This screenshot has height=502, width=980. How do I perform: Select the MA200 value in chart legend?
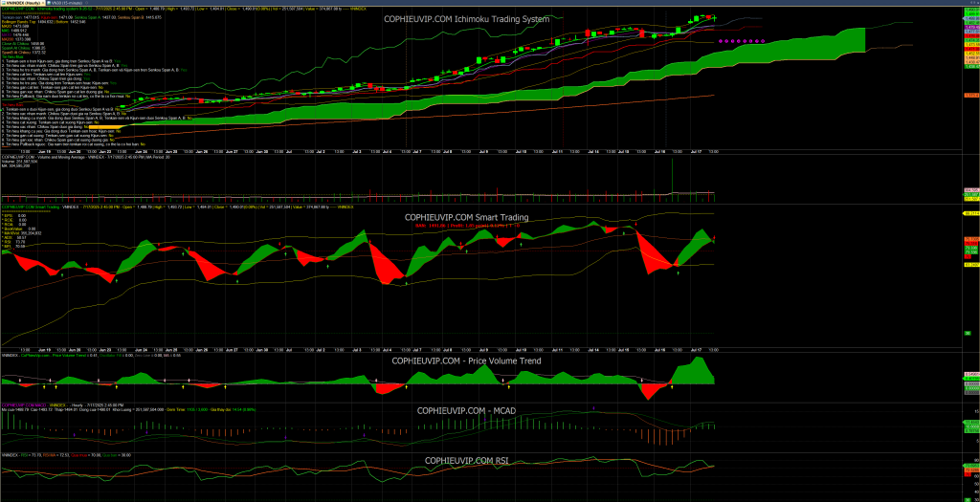(16, 39)
